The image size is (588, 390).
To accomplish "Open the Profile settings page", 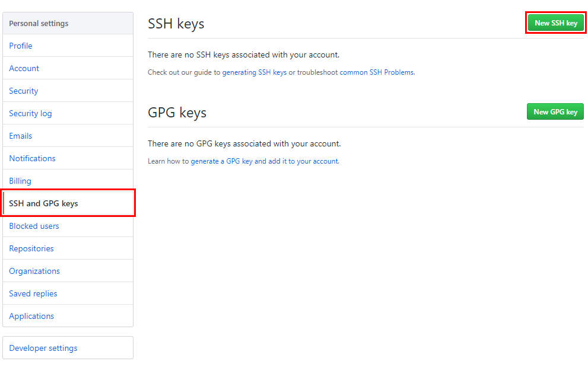I will 21,46.
